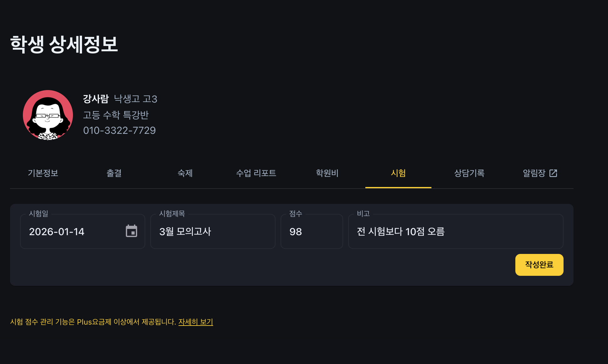Click the 학생 상세정보 page heading
The width and height of the screenshot is (608, 364).
pyautogui.click(x=64, y=44)
